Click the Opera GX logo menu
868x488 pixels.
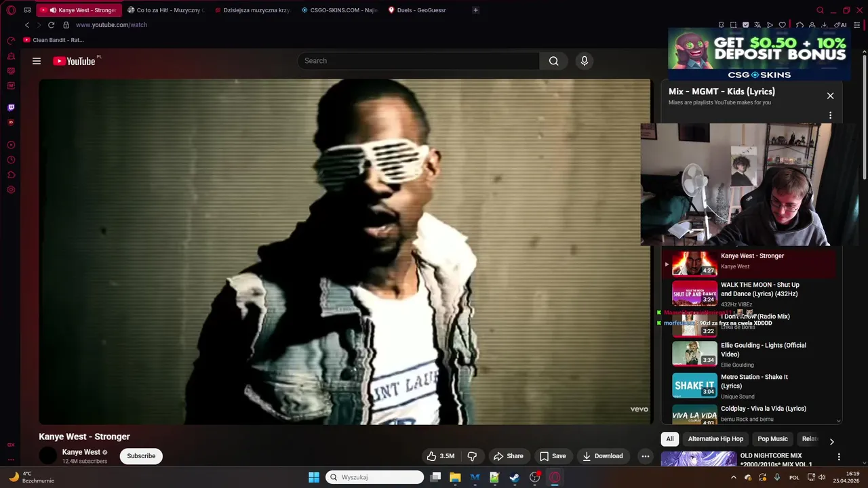point(11,10)
